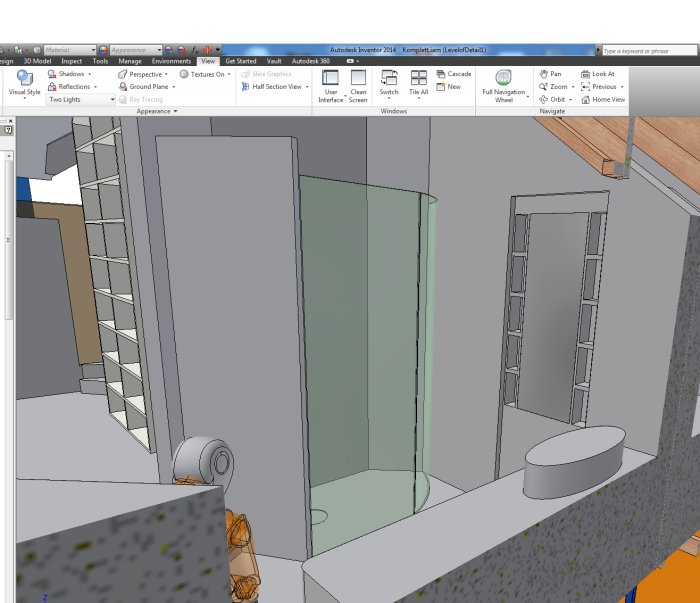Viewport: 700px width, 603px height.
Task: Go to Previous view
Action: tap(599, 87)
